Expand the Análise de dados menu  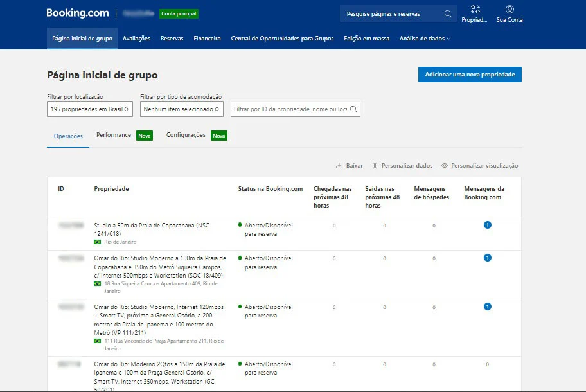click(425, 39)
